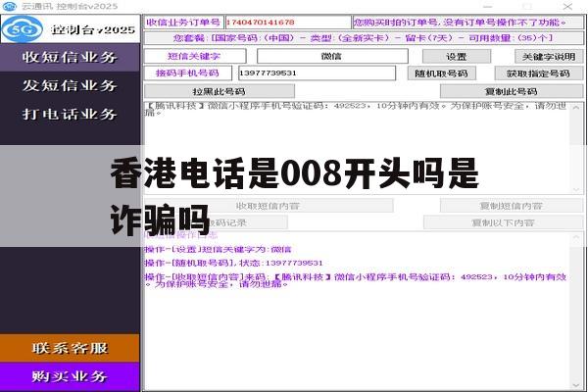The width and height of the screenshot is (588, 392).
Task: Click the package info line 您套餐
Action: pyautogui.click(x=364, y=38)
